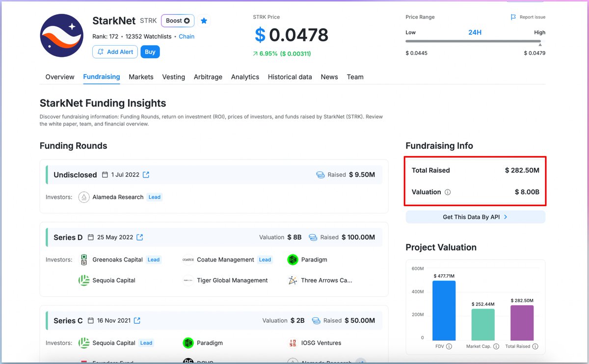Click the Coatue Management logo
Viewport: 589px width, 364px height.
coord(188,260)
